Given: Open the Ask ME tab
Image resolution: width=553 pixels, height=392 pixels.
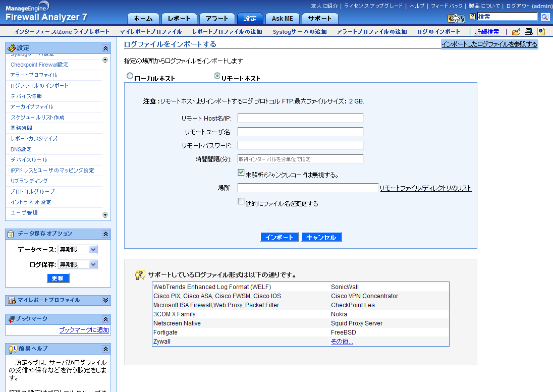Looking at the screenshot, I should click(x=282, y=19).
